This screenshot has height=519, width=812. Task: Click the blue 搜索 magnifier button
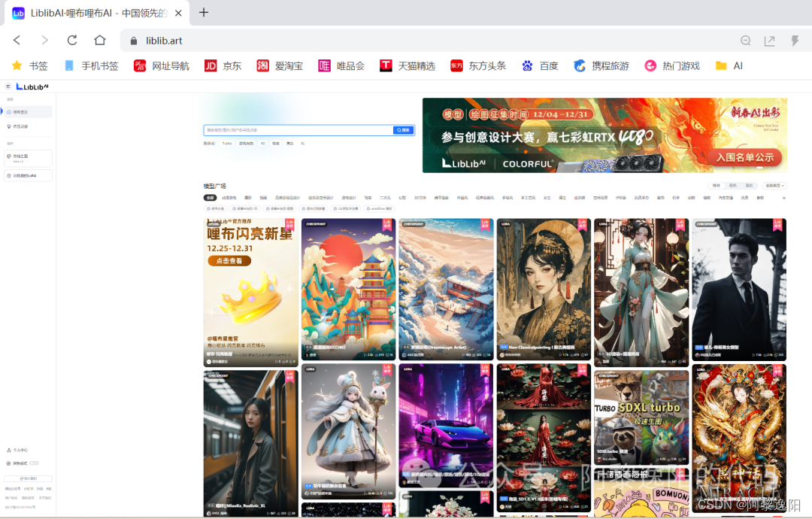(403, 129)
